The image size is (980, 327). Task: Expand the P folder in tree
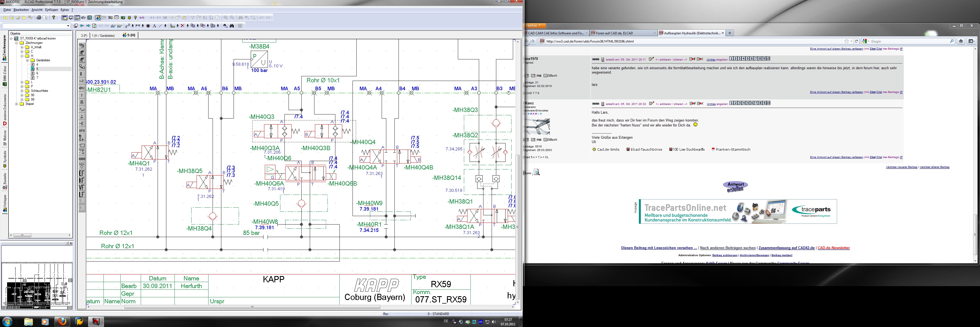coord(22,87)
